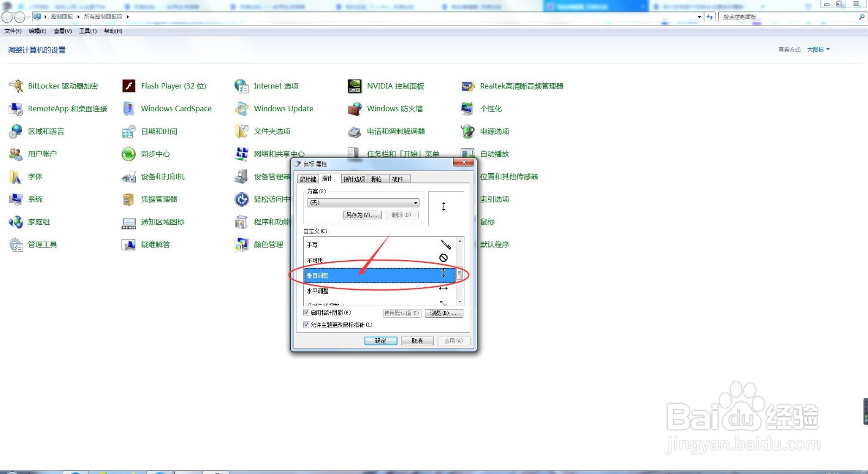Click pointer list scrollbar down arrow
868x474 pixels.
(x=460, y=301)
